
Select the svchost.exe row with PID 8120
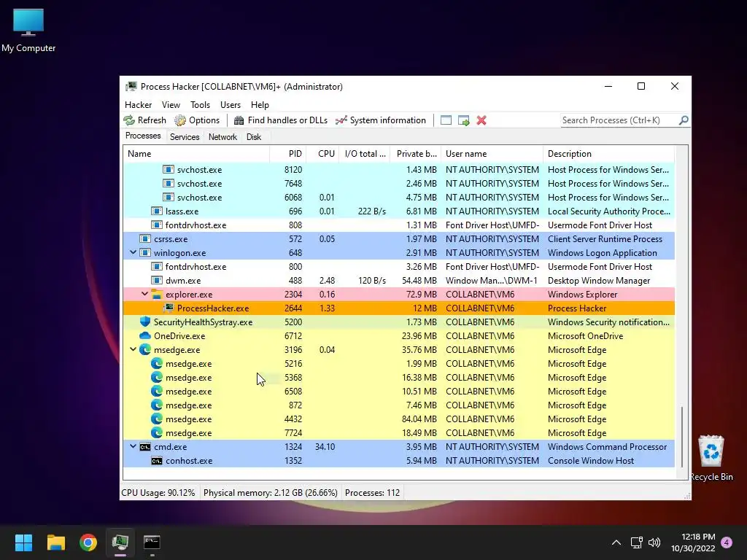399,169
